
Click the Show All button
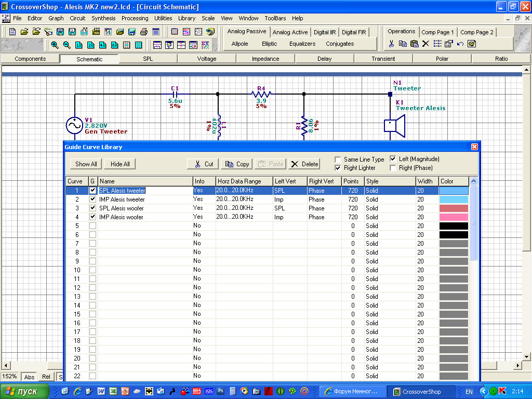click(x=86, y=164)
